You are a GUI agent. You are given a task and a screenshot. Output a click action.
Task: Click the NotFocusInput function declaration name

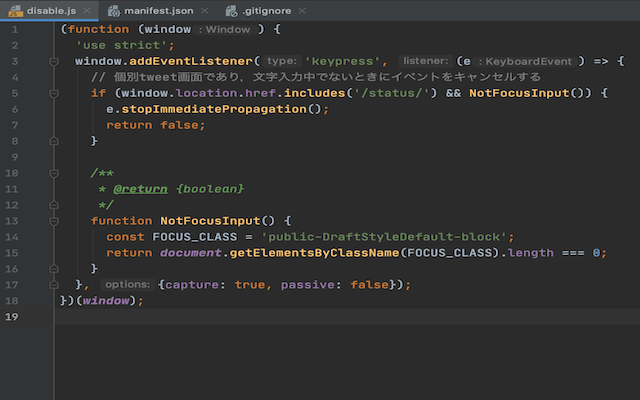[210, 221]
